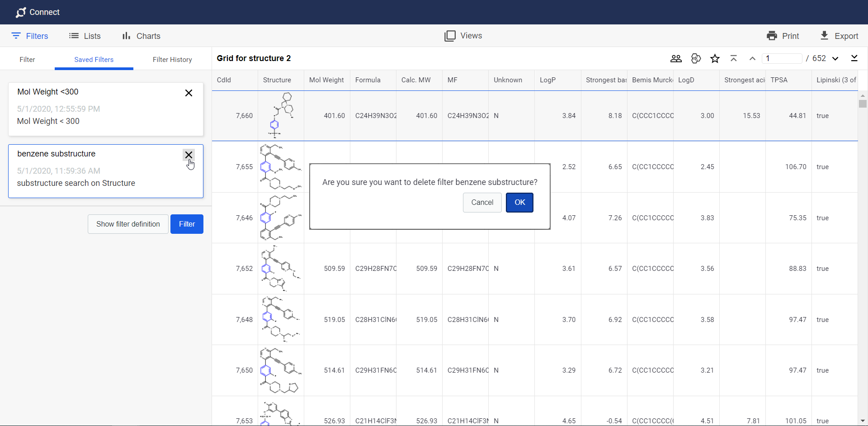Image resolution: width=868 pixels, height=426 pixels.
Task: Delete the Mol Weight <300 saved filter
Action: [189, 93]
